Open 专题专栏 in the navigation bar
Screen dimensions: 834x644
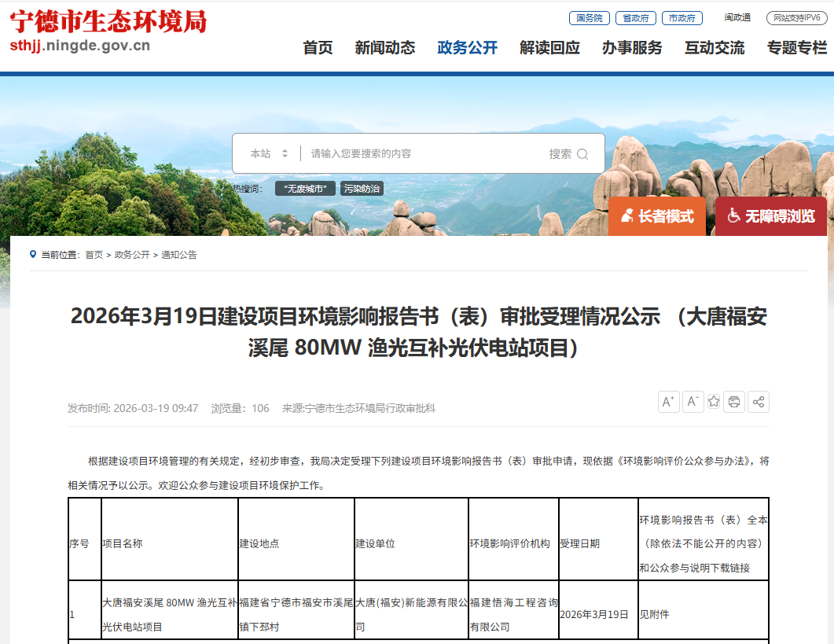click(797, 48)
